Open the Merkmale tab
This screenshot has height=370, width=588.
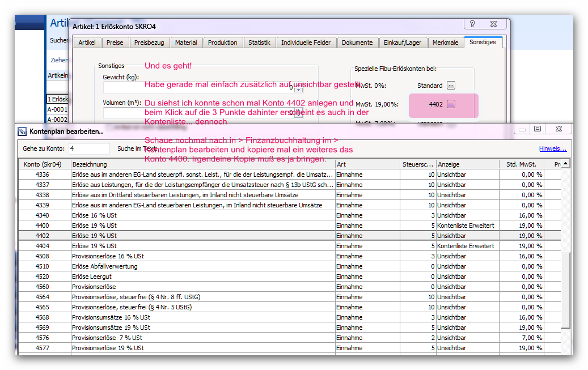pos(446,42)
